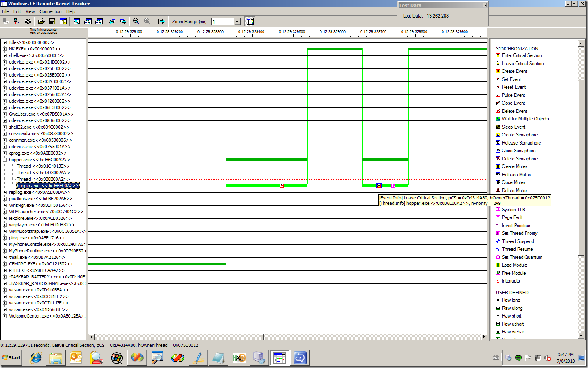
Task: Click the Raw ulong legend label
Action: pyautogui.click(x=512, y=308)
